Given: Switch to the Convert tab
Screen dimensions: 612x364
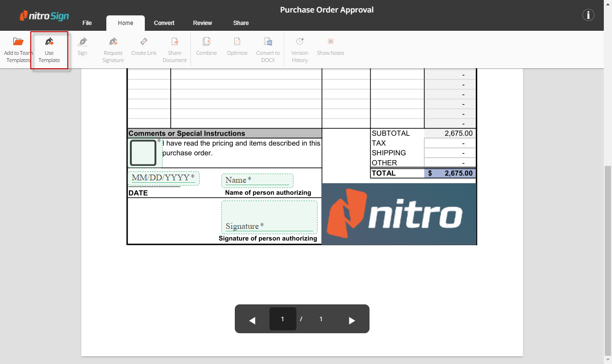Looking at the screenshot, I should coord(164,23).
